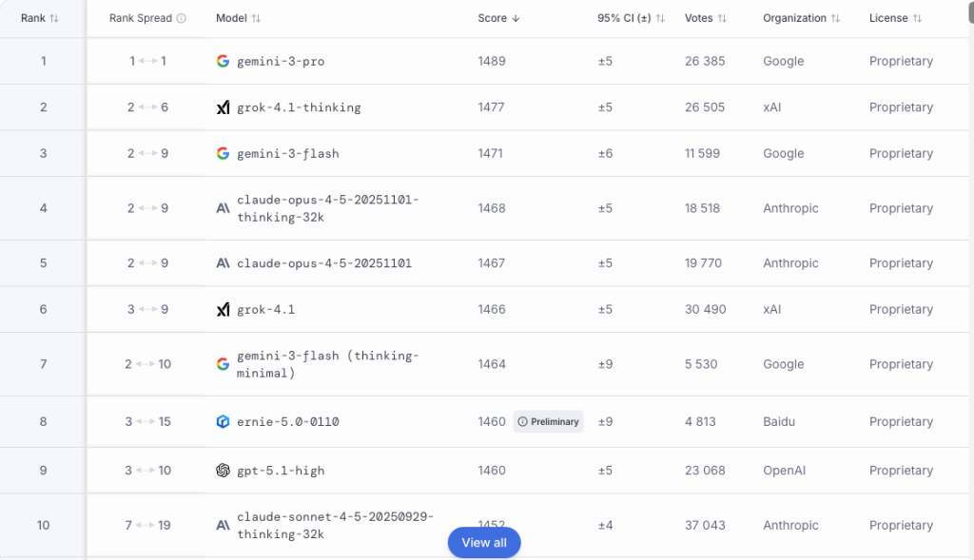Click the xAI logo beside grok-4.1-thinking
This screenshot has width=974, height=560.
(223, 107)
